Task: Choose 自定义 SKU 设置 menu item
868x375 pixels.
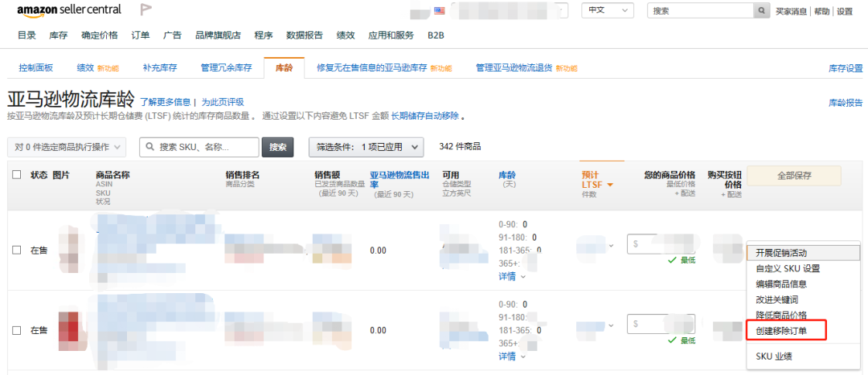Action: 803,268
